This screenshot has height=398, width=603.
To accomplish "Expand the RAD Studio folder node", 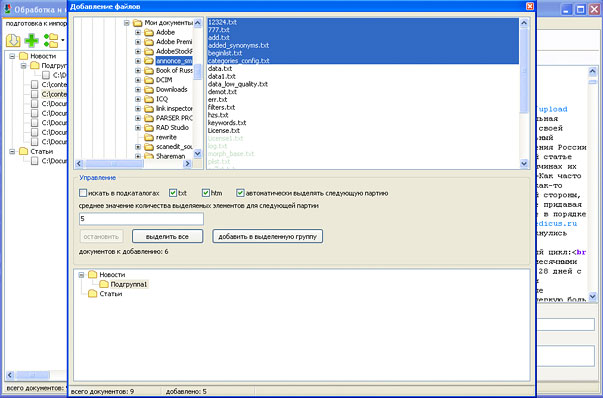I will (138, 128).
